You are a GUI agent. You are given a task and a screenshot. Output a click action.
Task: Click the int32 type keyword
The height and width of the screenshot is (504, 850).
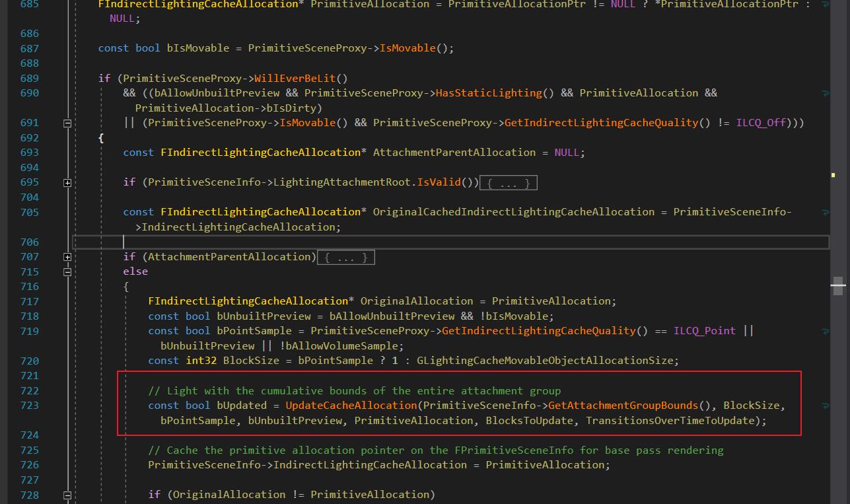pos(201,361)
